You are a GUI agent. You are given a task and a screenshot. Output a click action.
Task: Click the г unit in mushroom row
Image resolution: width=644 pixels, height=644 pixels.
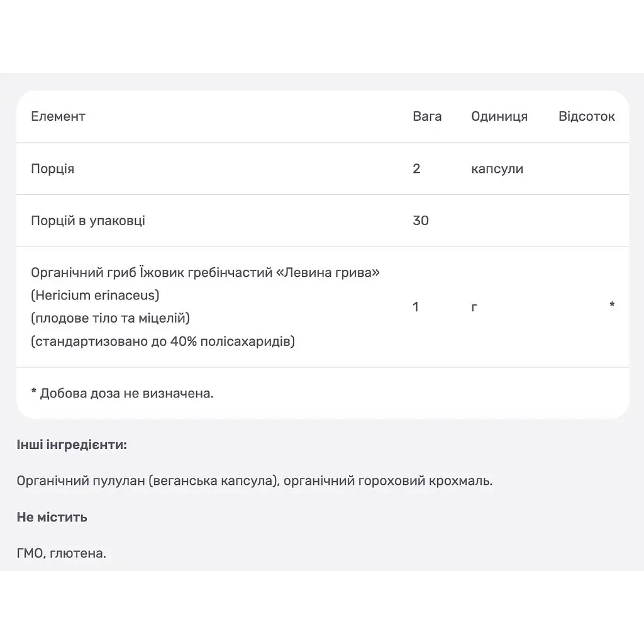tap(474, 307)
